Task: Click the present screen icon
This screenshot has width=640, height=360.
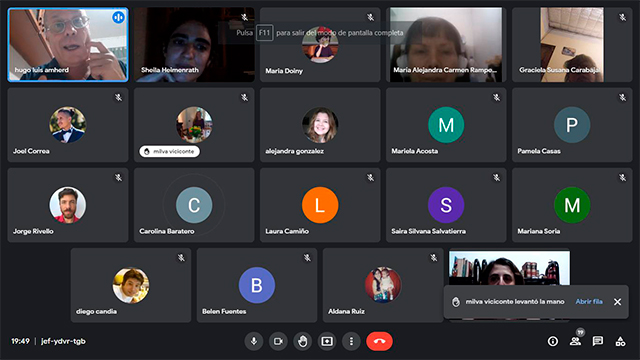Action: [327, 341]
